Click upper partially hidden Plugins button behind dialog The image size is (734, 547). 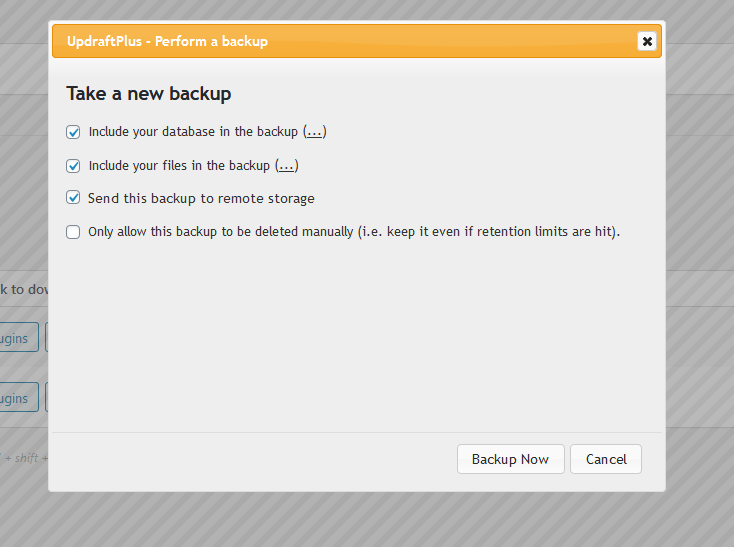[x=18, y=337]
